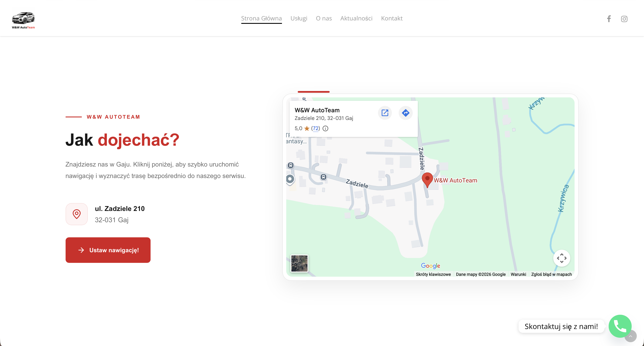The image size is (644, 346).
Task: Click the Google logo on the map
Action: 430,266
